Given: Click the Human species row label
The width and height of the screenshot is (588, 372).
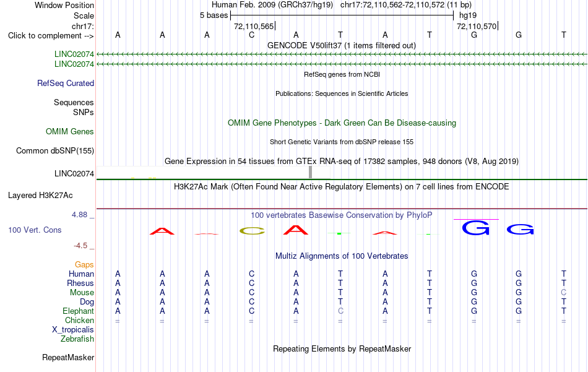Looking at the screenshot, I should (x=81, y=274).
